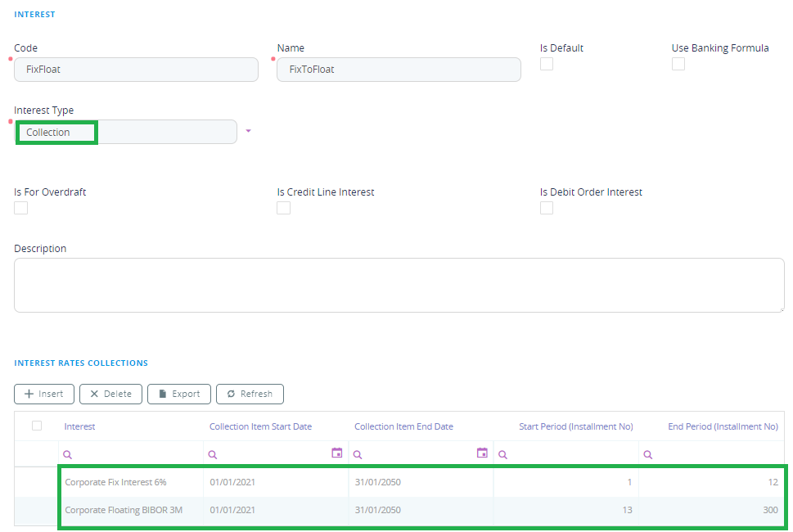Open calendar picker for Collection Item Start Date
Screen dimensions: 793x532
tap(336, 453)
